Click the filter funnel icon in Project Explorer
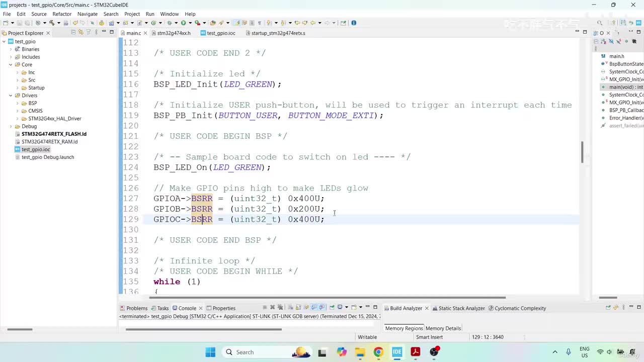 [x=89, y=32]
